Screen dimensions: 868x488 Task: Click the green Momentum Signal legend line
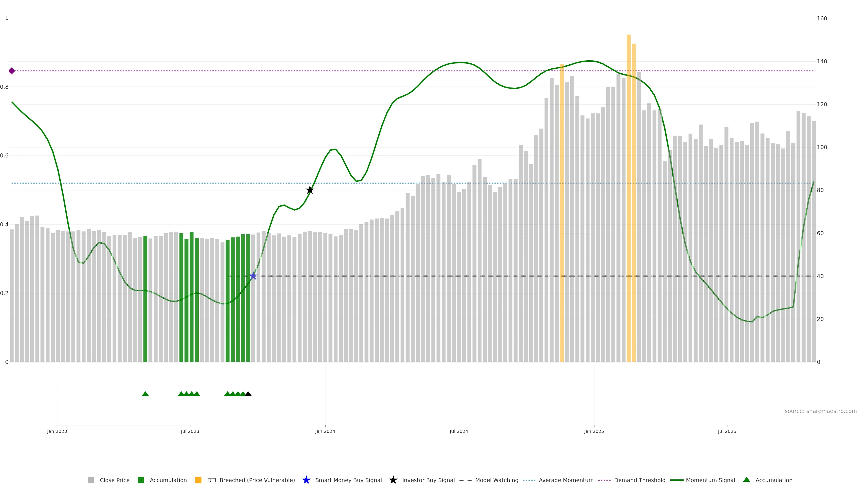(677, 480)
